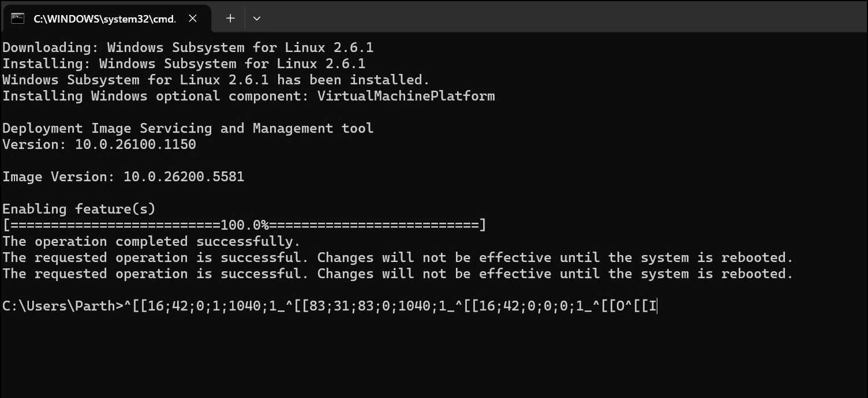Image resolution: width=868 pixels, height=398 pixels.
Task: Click the Version 10.0.26100.1150 number
Action: (x=135, y=145)
